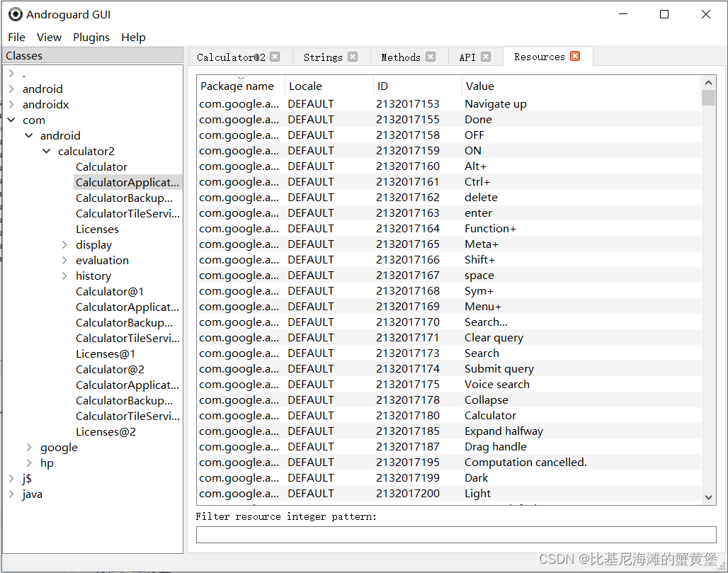The width and height of the screenshot is (728, 573).
Task: Sort by Locale column header
Action: pyautogui.click(x=329, y=86)
